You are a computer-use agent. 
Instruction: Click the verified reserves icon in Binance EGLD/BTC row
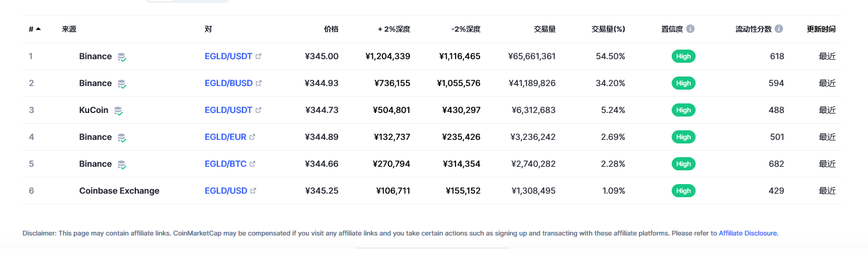[122, 164]
